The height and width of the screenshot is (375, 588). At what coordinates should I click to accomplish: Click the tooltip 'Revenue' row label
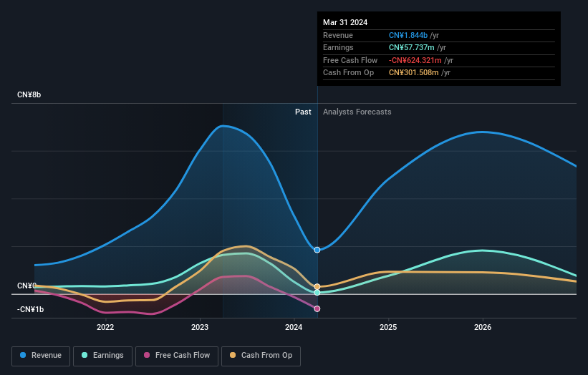[x=338, y=35]
